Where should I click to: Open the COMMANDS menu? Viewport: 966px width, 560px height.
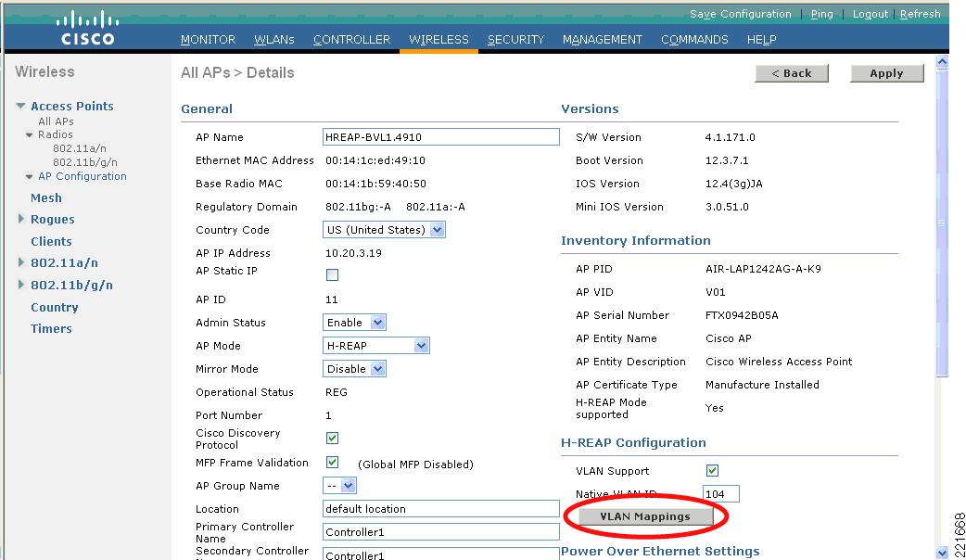[x=694, y=40]
